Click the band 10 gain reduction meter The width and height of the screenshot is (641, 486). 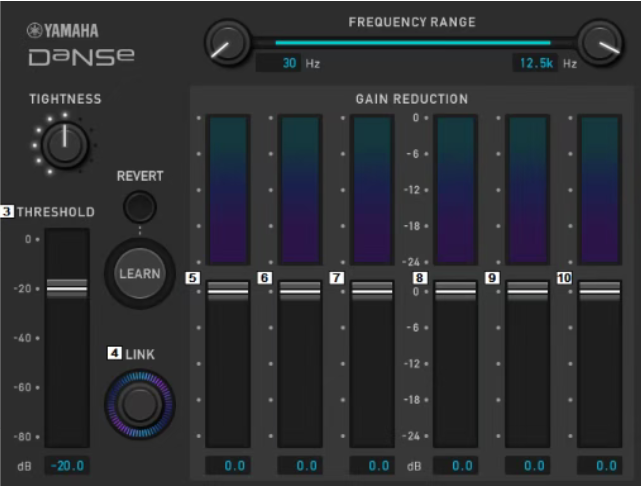pos(600,190)
